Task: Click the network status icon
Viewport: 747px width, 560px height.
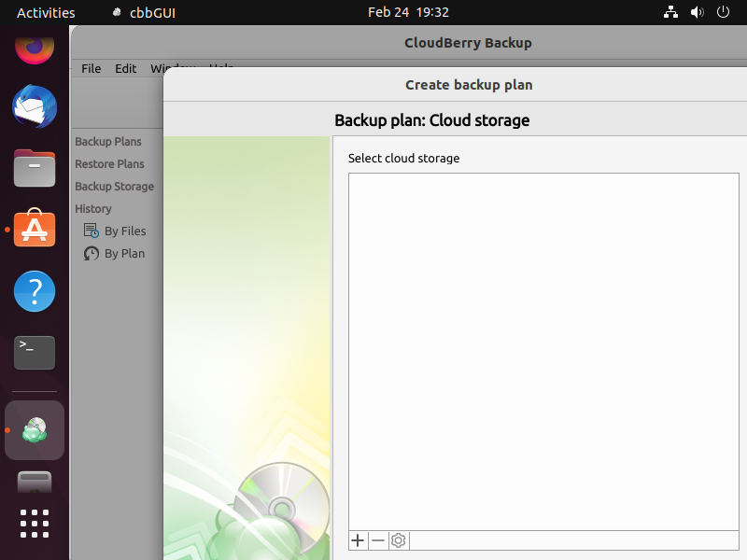Action: coord(670,12)
